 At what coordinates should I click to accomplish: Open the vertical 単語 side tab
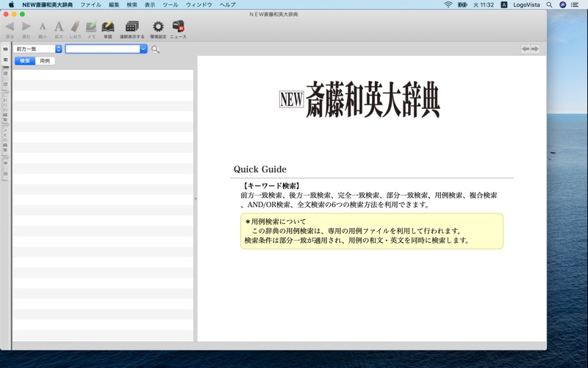tap(5, 169)
